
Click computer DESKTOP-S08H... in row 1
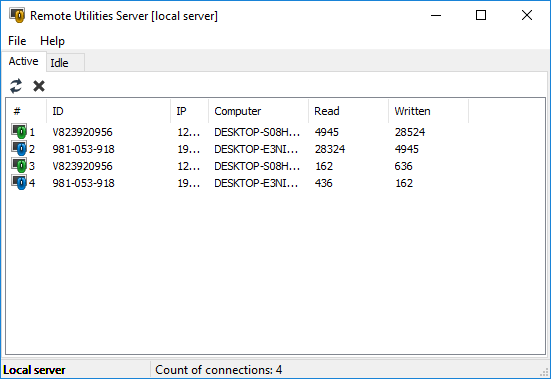point(257,132)
